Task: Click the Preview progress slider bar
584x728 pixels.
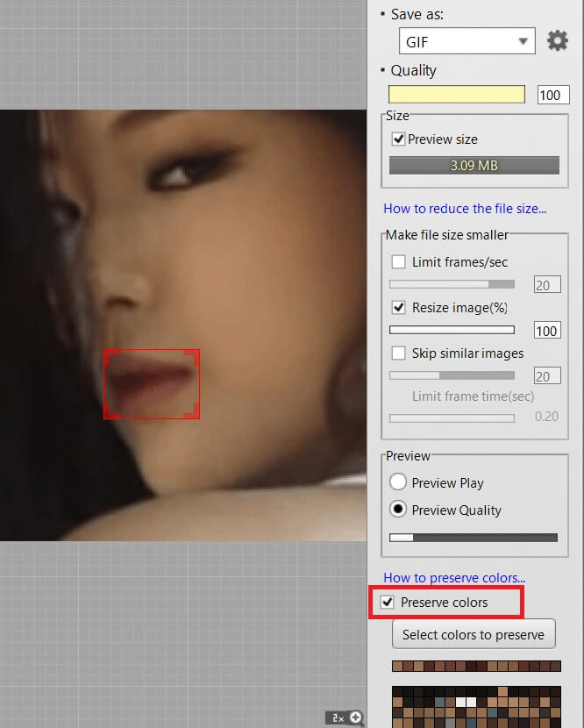Action: coord(474,538)
